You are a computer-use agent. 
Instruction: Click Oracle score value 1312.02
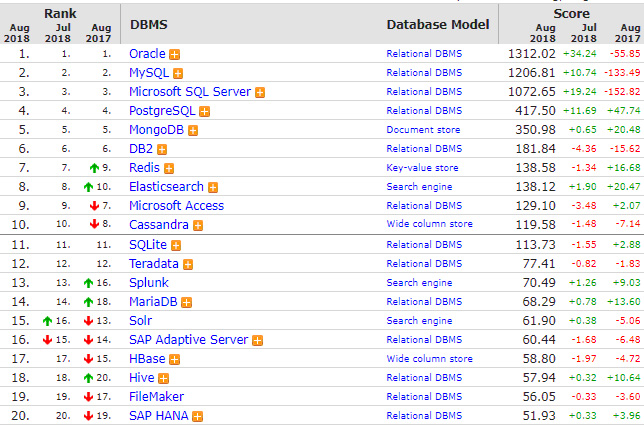[x=532, y=54]
